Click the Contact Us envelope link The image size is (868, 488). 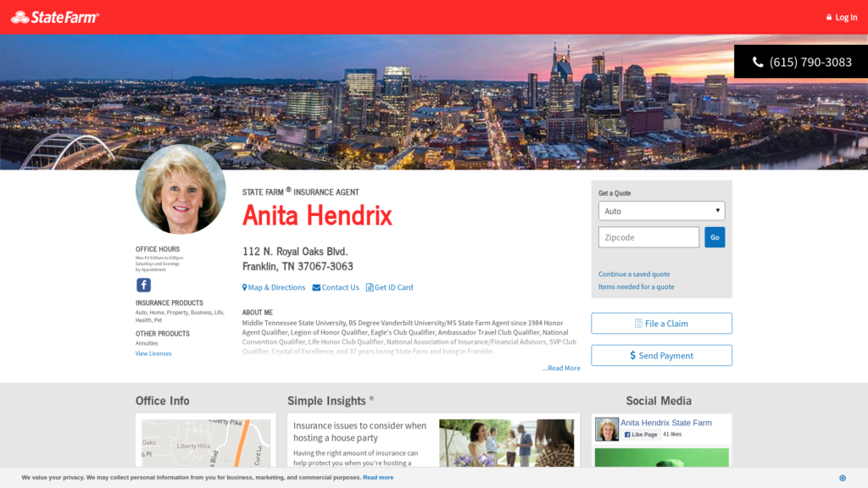click(336, 288)
